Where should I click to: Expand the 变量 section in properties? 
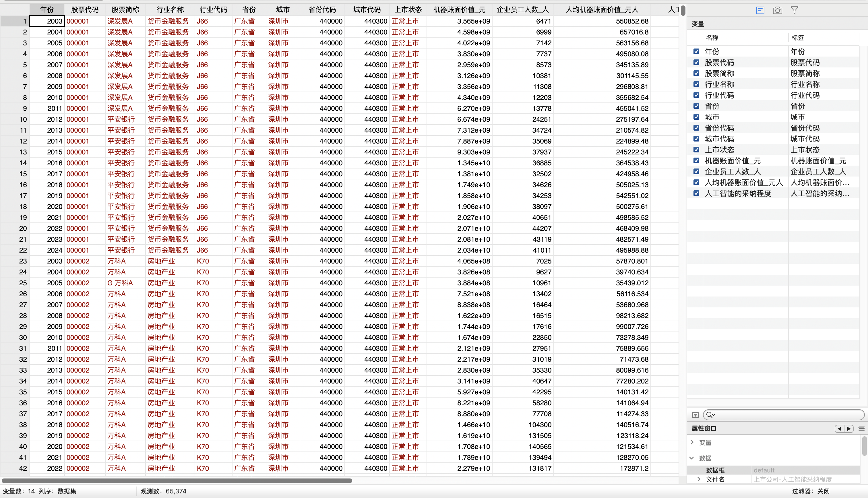tap(692, 442)
